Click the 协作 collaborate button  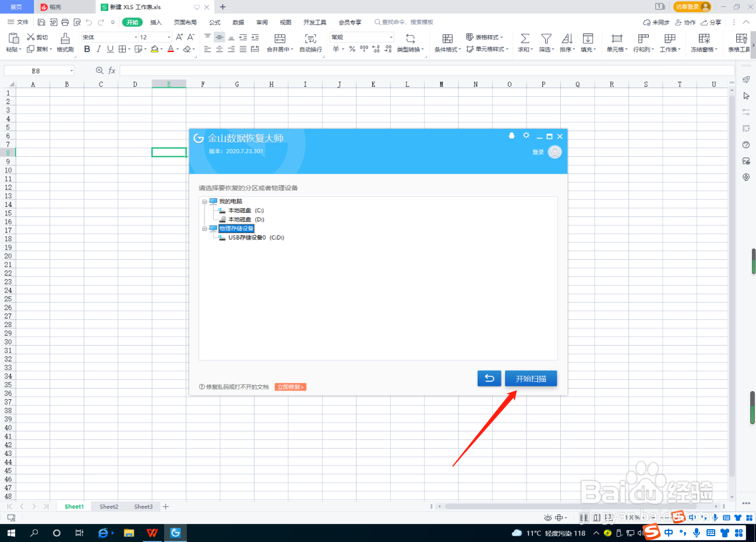click(686, 22)
